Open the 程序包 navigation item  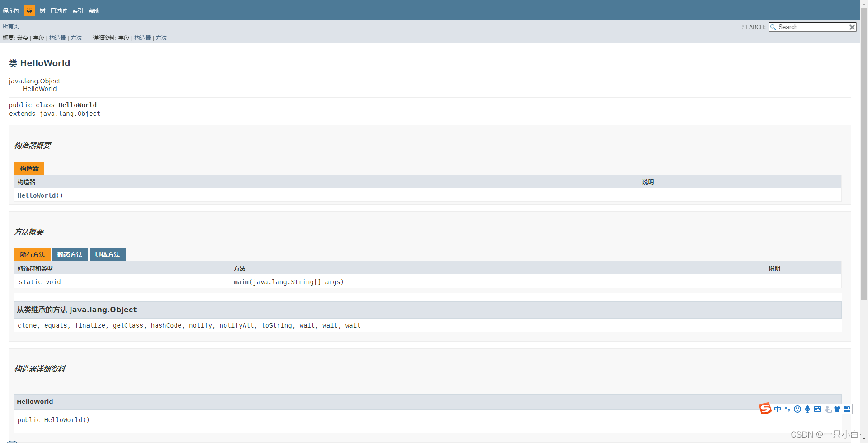pos(11,10)
